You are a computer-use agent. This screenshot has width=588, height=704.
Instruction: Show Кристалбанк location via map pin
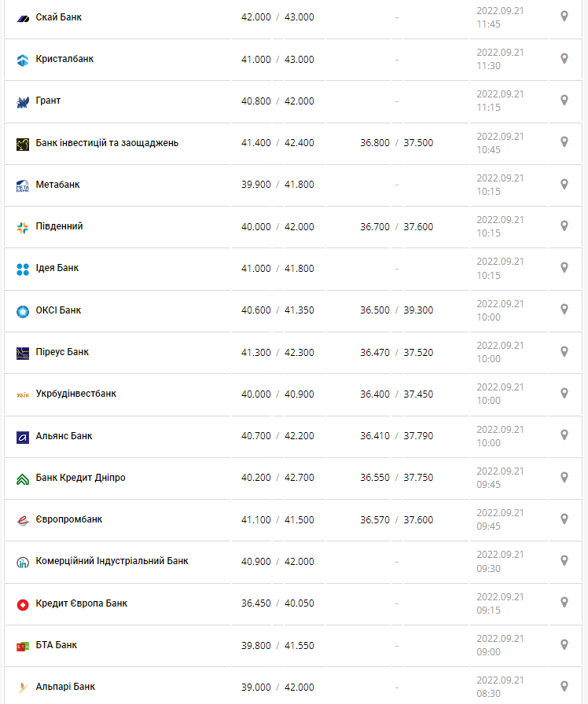[x=564, y=58]
